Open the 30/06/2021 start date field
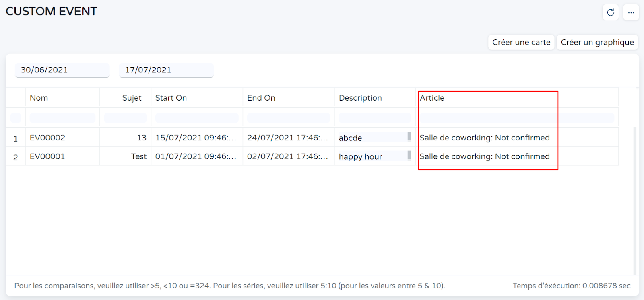 point(62,70)
